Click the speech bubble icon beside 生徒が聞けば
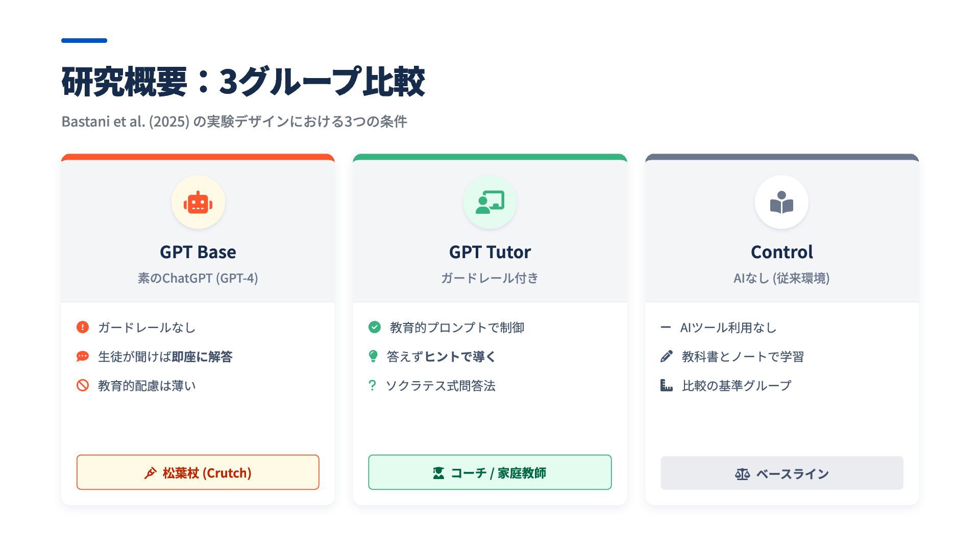This screenshot has height=551, width=980. pyautogui.click(x=83, y=356)
